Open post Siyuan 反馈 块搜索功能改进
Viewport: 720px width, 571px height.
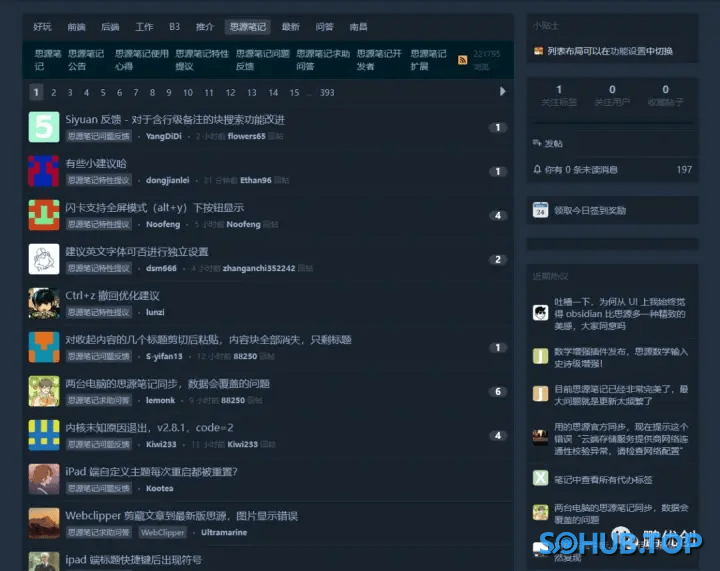tap(175, 120)
